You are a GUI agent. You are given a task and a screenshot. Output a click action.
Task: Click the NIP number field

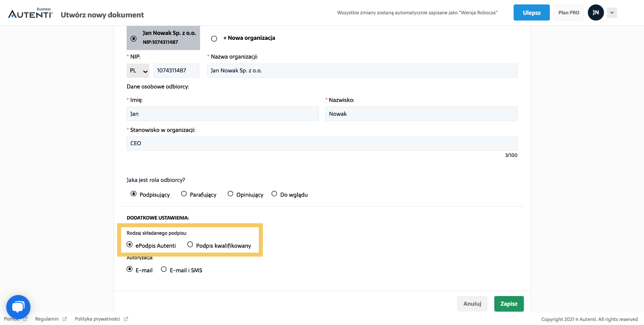coord(176,70)
